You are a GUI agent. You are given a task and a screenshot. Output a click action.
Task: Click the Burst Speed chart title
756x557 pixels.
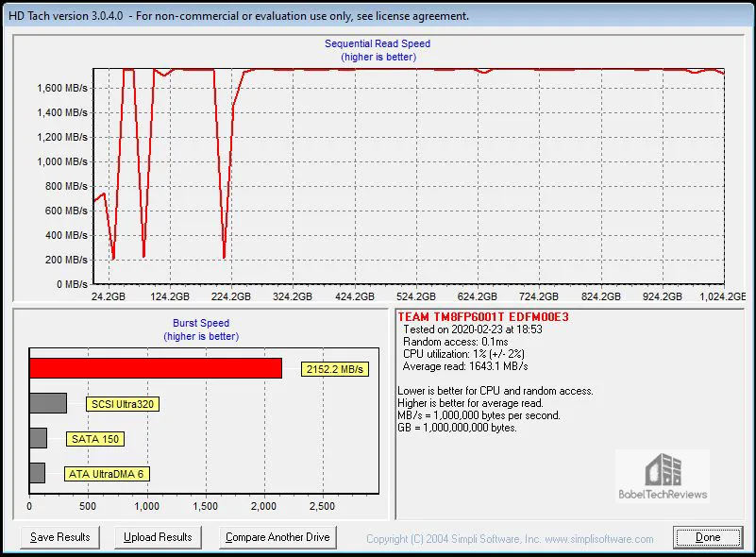(x=201, y=323)
